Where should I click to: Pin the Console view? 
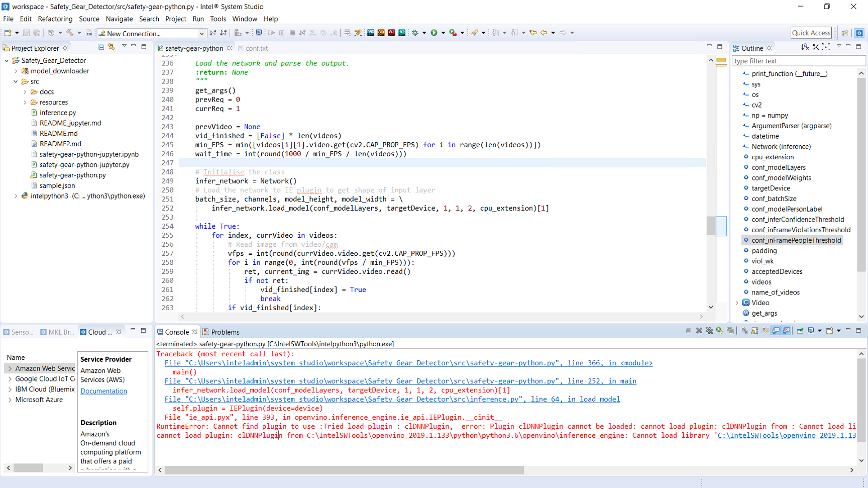[800, 331]
